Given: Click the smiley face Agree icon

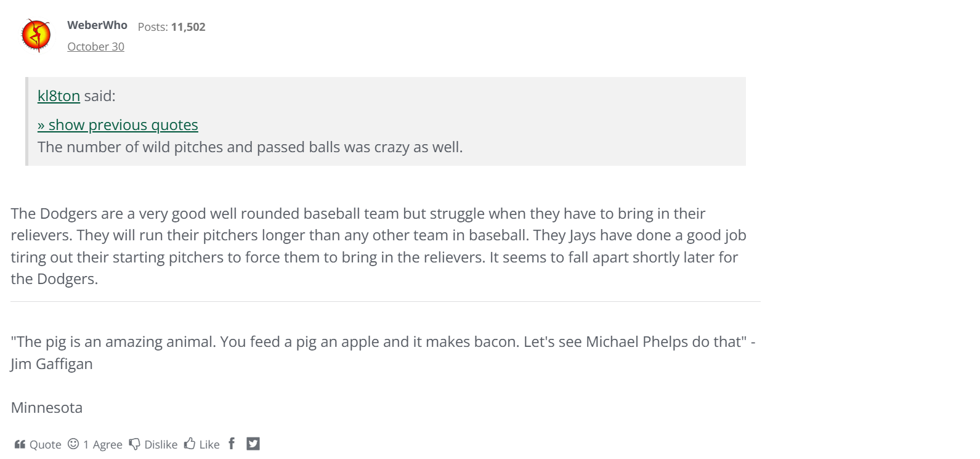Looking at the screenshot, I should 73,444.
